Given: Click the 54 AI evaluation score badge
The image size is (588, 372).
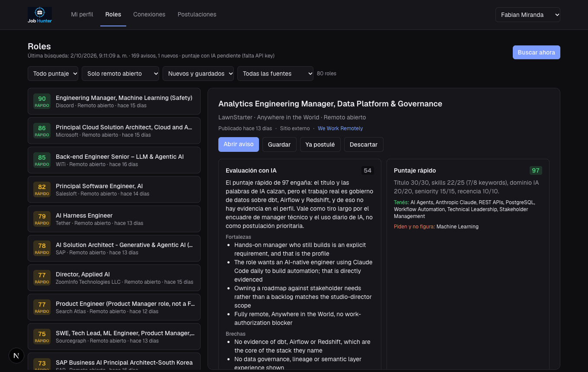Looking at the screenshot, I should pyautogui.click(x=367, y=170).
